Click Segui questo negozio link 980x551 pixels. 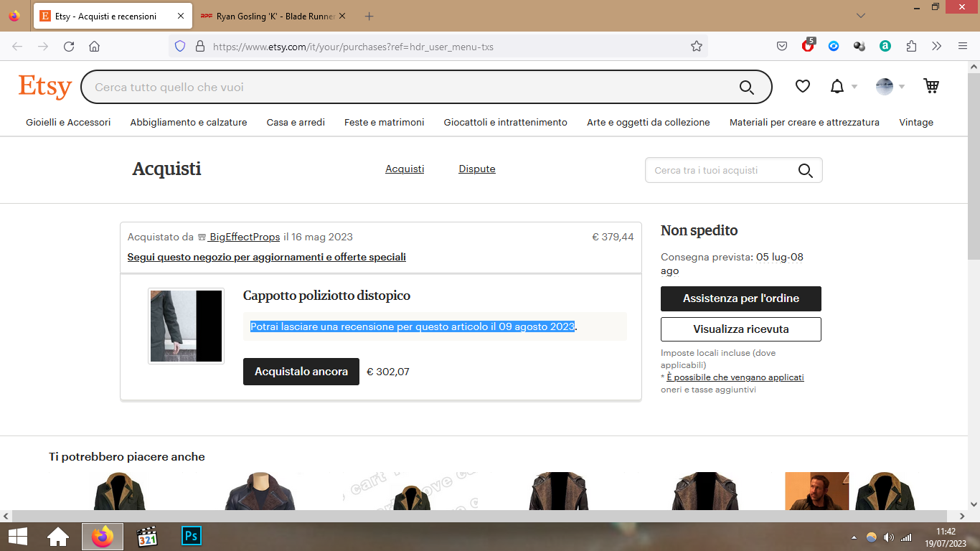(267, 257)
